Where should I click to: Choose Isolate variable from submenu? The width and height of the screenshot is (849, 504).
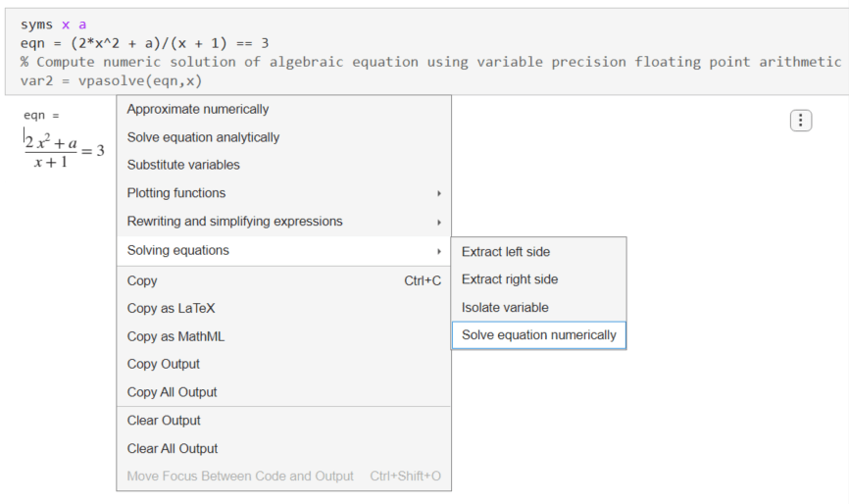(x=505, y=308)
